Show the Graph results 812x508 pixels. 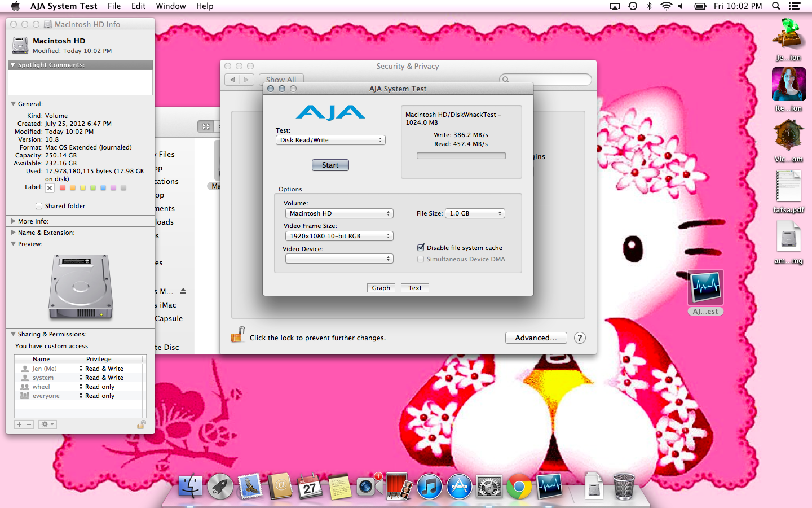click(381, 288)
